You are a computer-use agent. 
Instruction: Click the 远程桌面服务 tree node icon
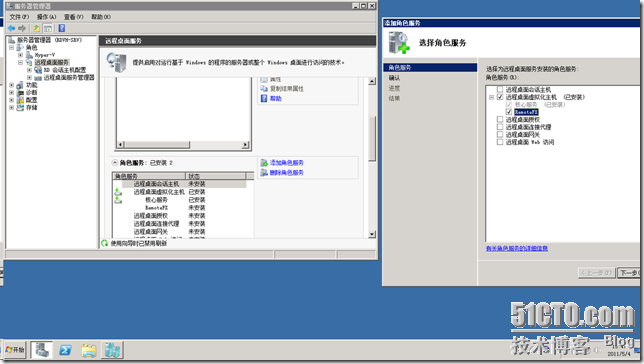click(29, 62)
